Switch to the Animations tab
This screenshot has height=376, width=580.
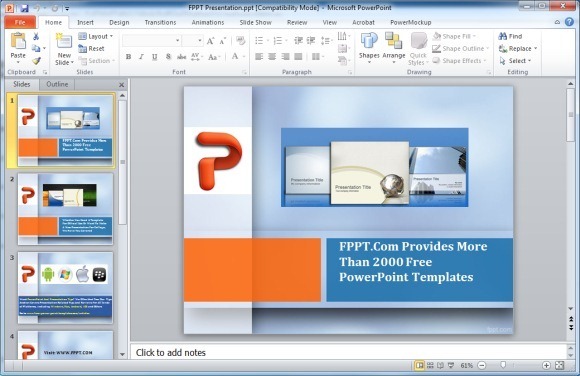(208, 23)
